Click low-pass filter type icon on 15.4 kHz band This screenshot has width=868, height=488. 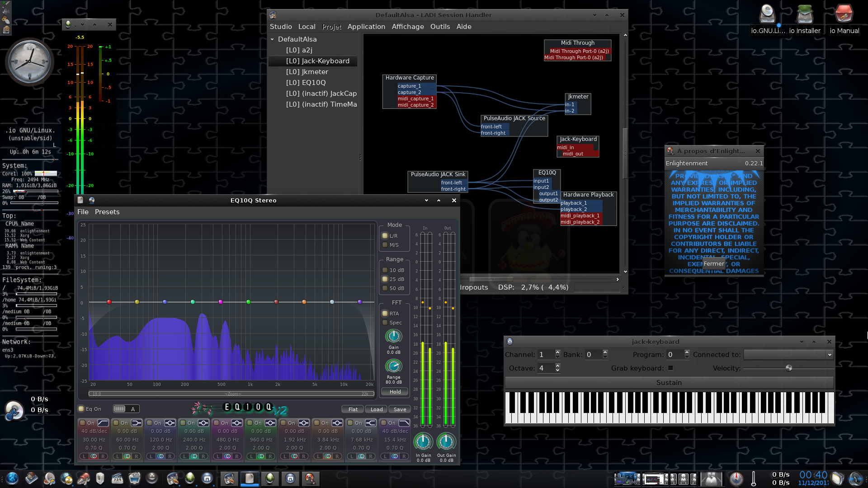(404, 423)
